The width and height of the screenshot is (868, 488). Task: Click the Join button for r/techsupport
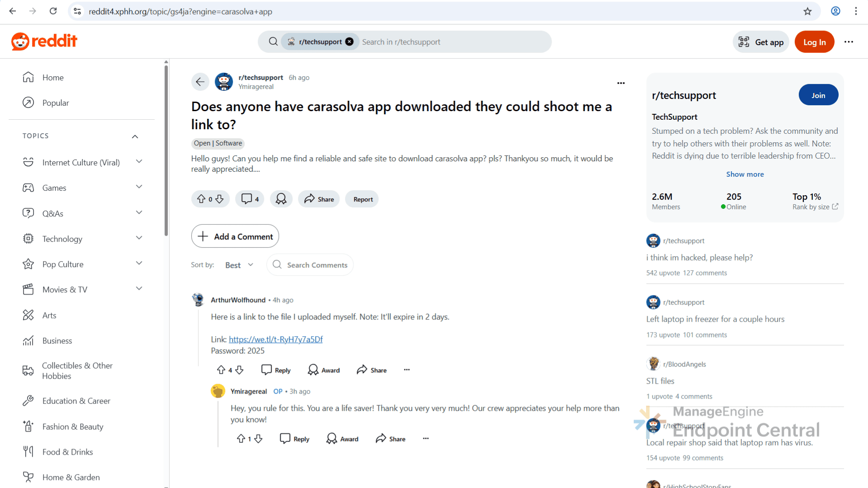click(x=818, y=95)
